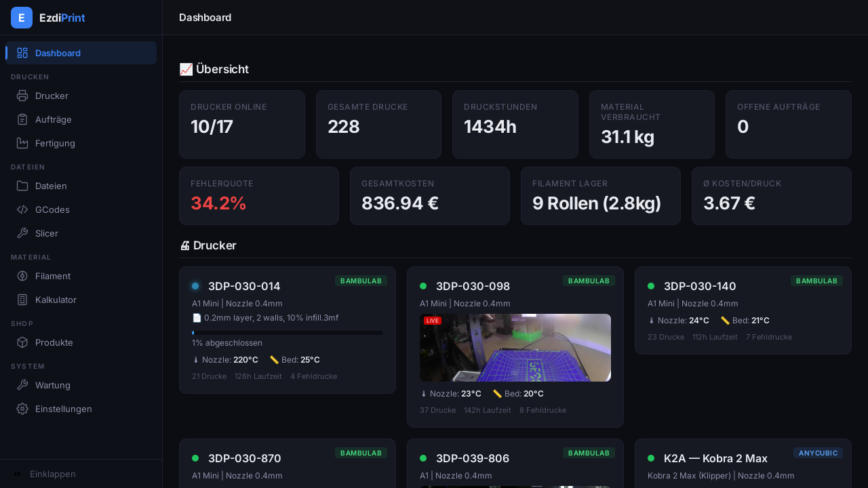Click the Fehlerquote 34.2% value

pyautogui.click(x=218, y=203)
